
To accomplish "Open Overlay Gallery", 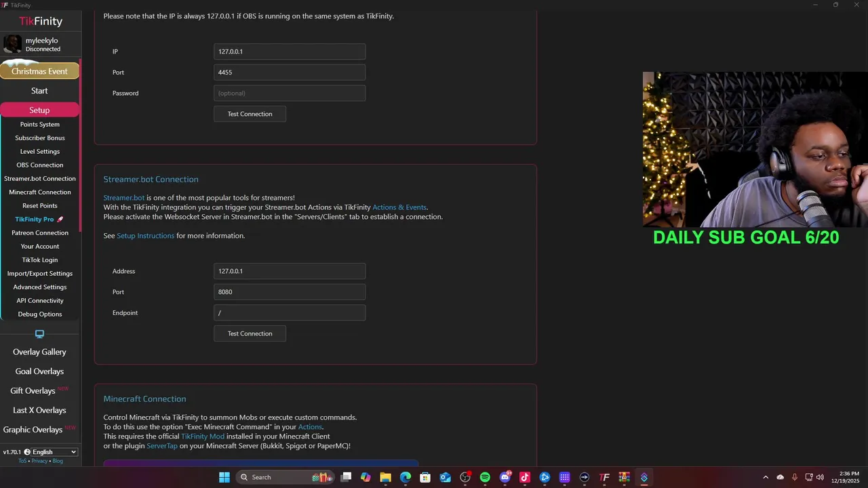I will pos(39,352).
